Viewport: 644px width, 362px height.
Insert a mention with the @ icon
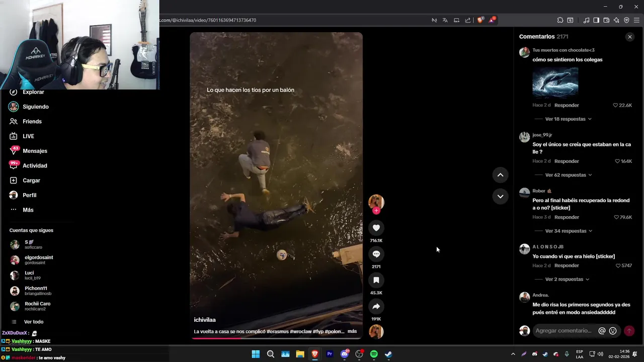[x=602, y=331]
